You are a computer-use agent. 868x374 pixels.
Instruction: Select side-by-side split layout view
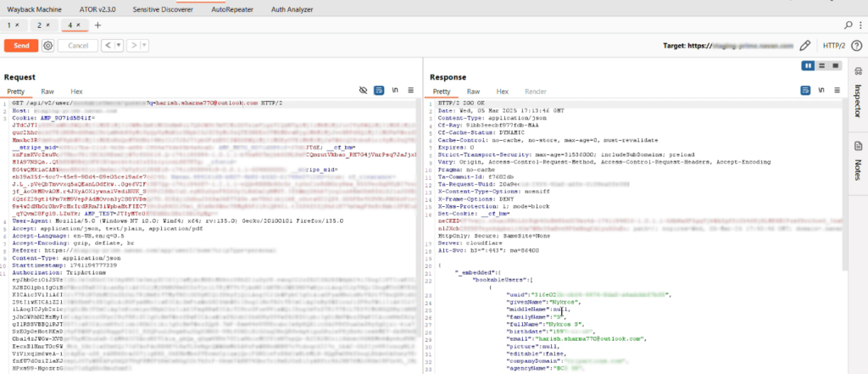point(807,65)
